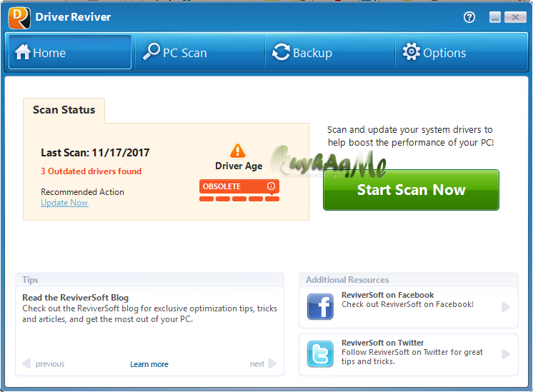Click 'Scan and update your system drivers' text
The image size is (533, 392).
(410, 136)
